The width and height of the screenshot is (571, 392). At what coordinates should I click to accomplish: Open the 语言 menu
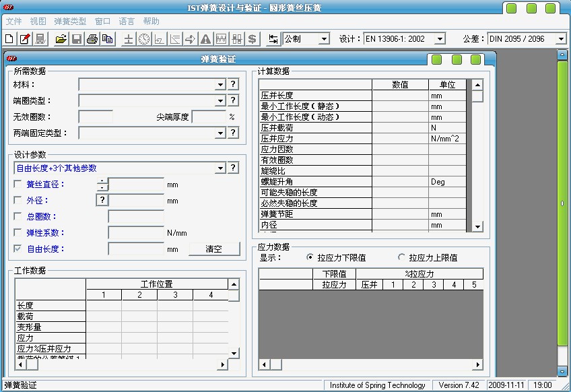(x=127, y=22)
